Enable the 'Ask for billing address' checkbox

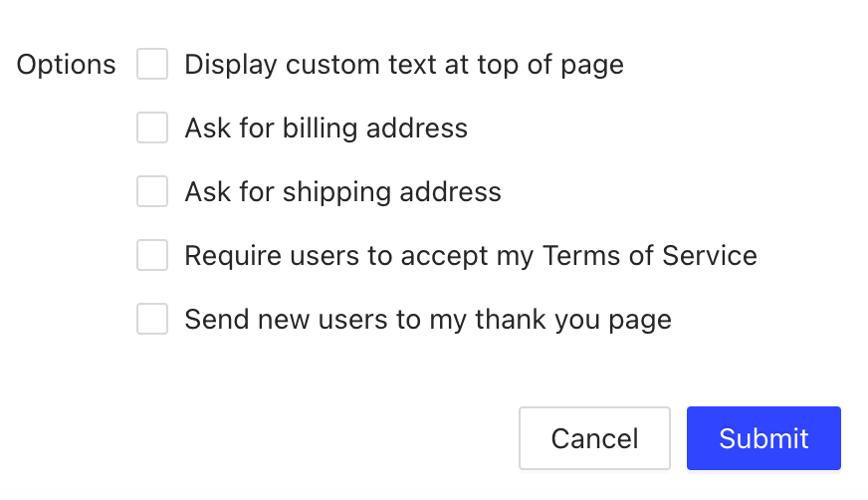tap(152, 128)
